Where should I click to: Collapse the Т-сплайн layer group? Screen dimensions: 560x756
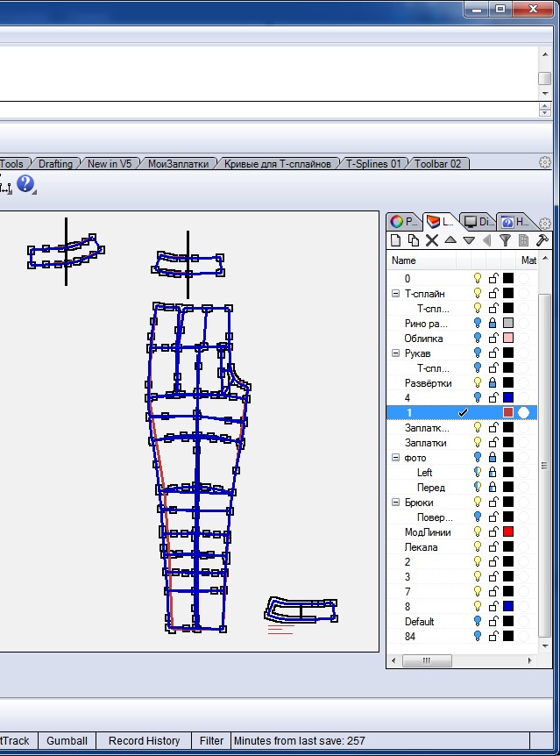pos(395,294)
